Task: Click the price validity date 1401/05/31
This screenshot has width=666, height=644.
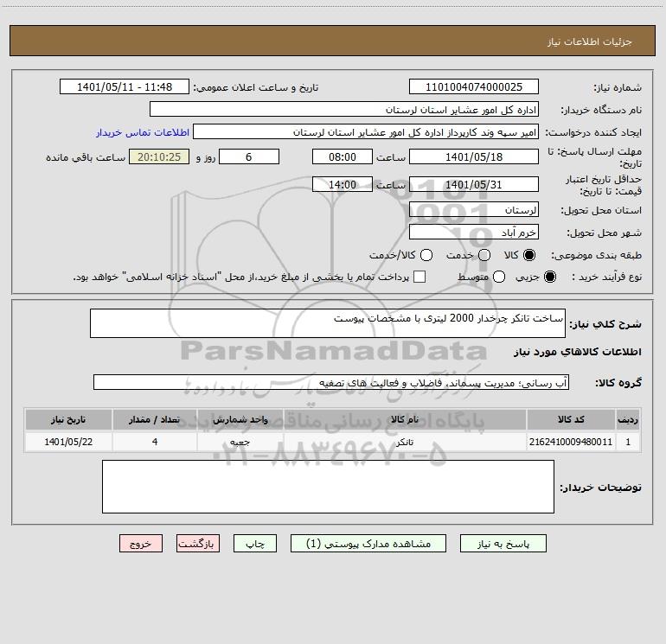Action: coord(474,185)
